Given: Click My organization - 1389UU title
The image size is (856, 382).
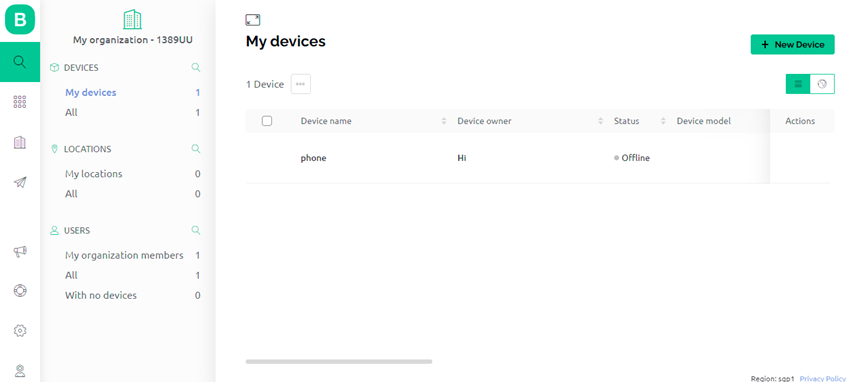Looking at the screenshot, I should click(133, 40).
